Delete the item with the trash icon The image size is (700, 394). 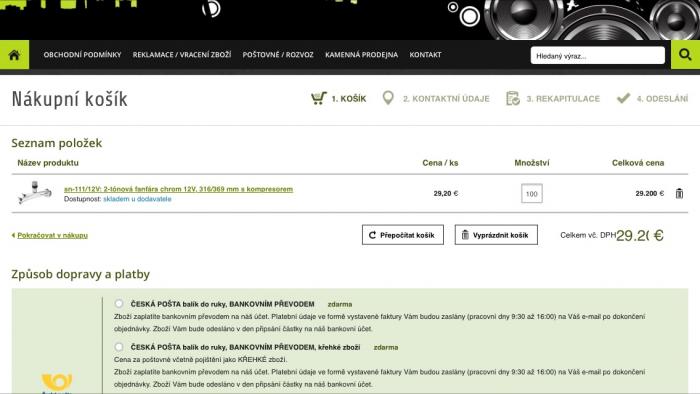pos(679,193)
